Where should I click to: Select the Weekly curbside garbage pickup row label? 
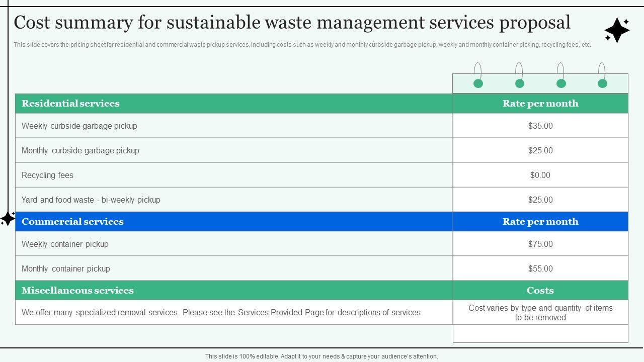pyautogui.click(x=79, y=126)
